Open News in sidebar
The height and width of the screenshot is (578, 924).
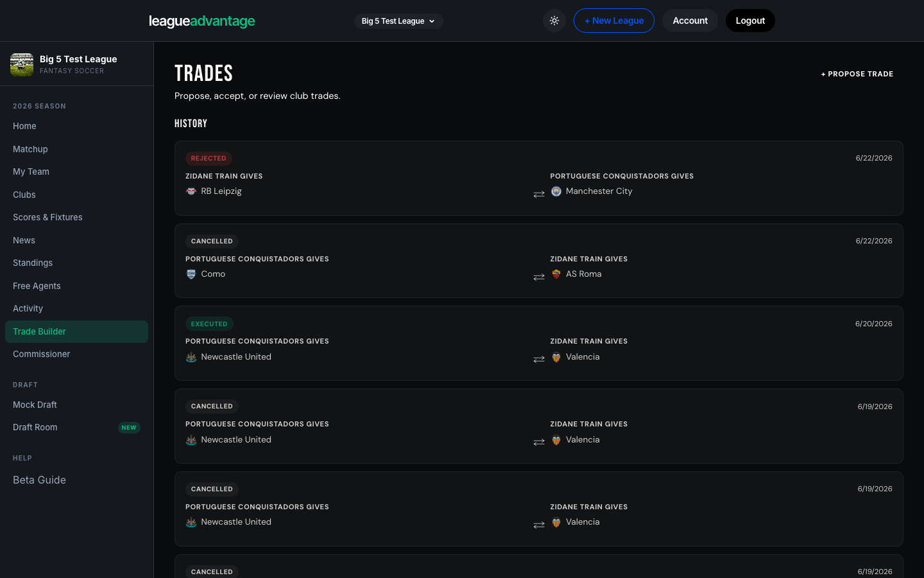[x=76, y=240]
